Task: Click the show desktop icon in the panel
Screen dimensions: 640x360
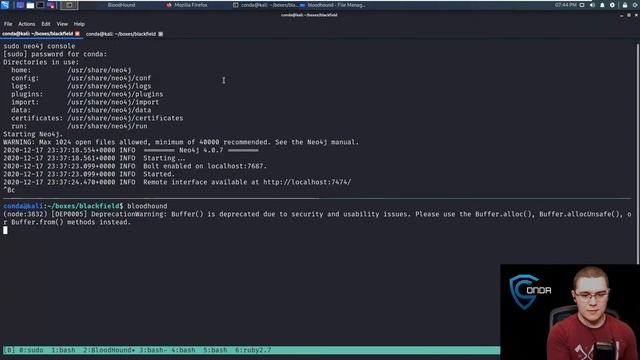Action: [x=20, y=5]
